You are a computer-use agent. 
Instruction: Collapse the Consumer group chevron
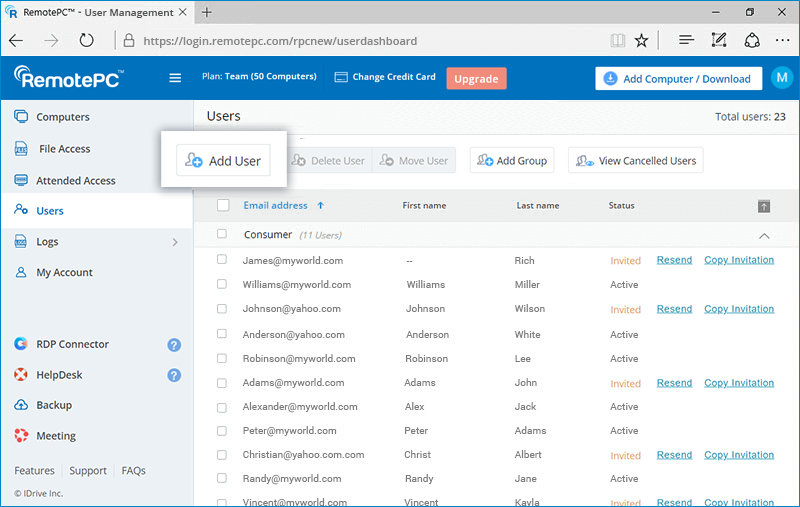[764, 236]
